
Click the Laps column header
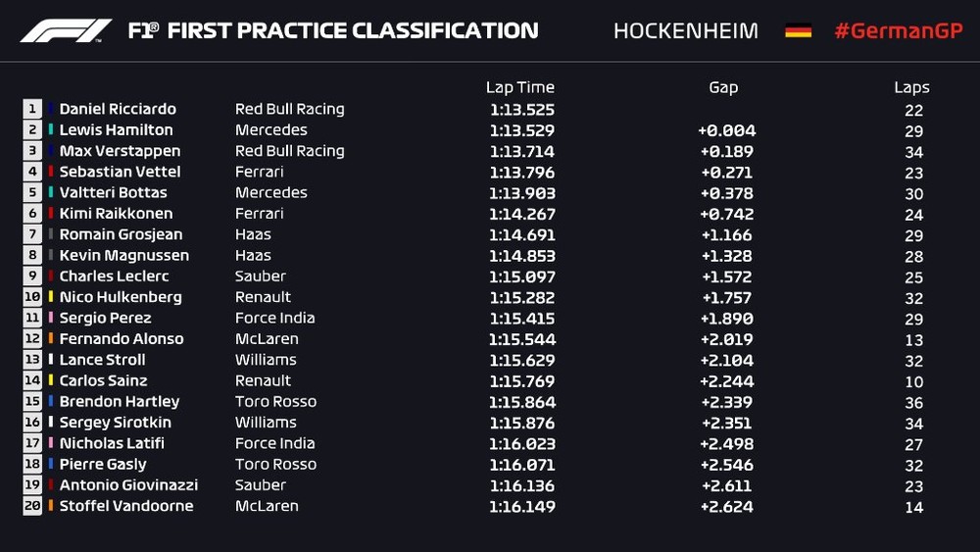(x=911, y=87)
